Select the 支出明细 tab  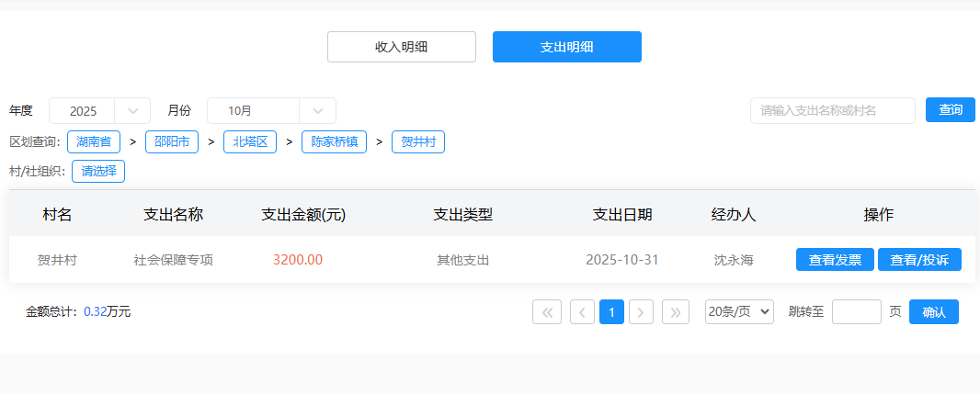[566, 47]
